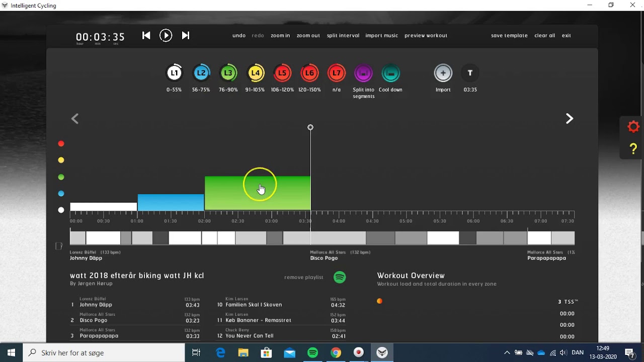This screenshot has height=362, width=644.
Task: Click the white intensity level dot
Action: (61, 210)
